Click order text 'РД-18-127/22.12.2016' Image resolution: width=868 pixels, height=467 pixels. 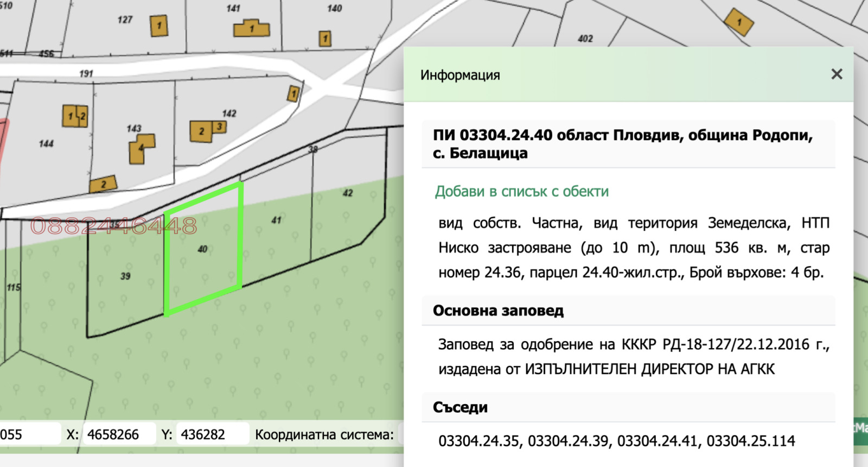[736, 344]
